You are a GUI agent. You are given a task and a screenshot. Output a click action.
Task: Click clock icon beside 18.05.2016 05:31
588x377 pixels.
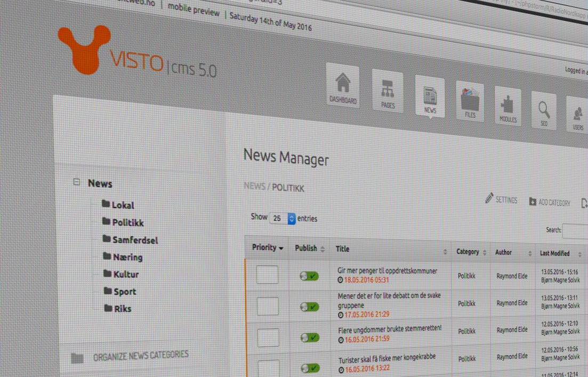click(340, 280)
